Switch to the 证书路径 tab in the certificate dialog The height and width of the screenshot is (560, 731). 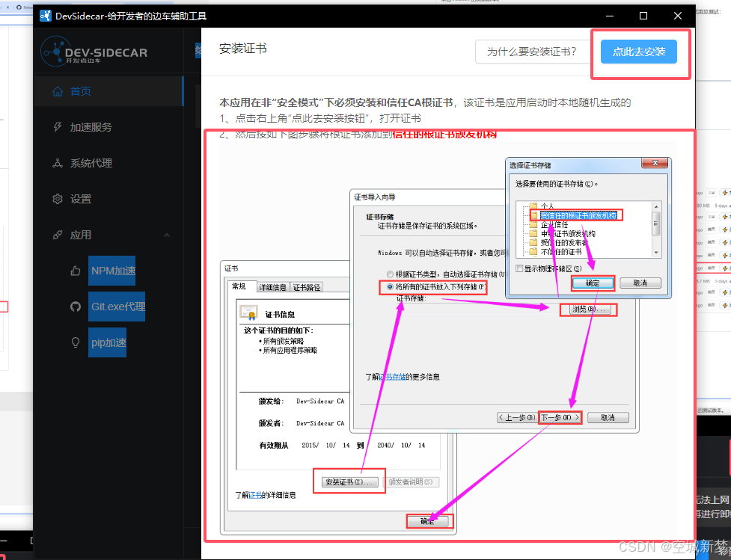(x=306, y=287)
